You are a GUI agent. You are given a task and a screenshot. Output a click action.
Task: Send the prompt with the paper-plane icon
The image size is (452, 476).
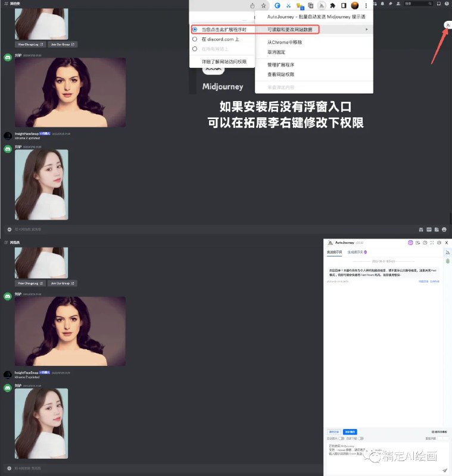(445, 470)
